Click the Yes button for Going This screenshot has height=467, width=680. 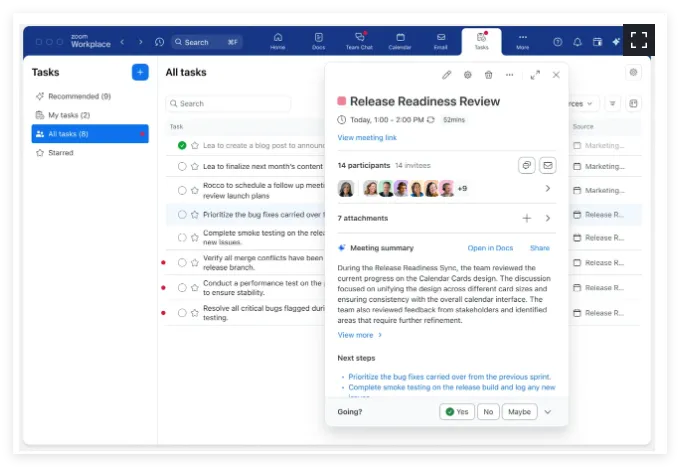click(457, 412)
